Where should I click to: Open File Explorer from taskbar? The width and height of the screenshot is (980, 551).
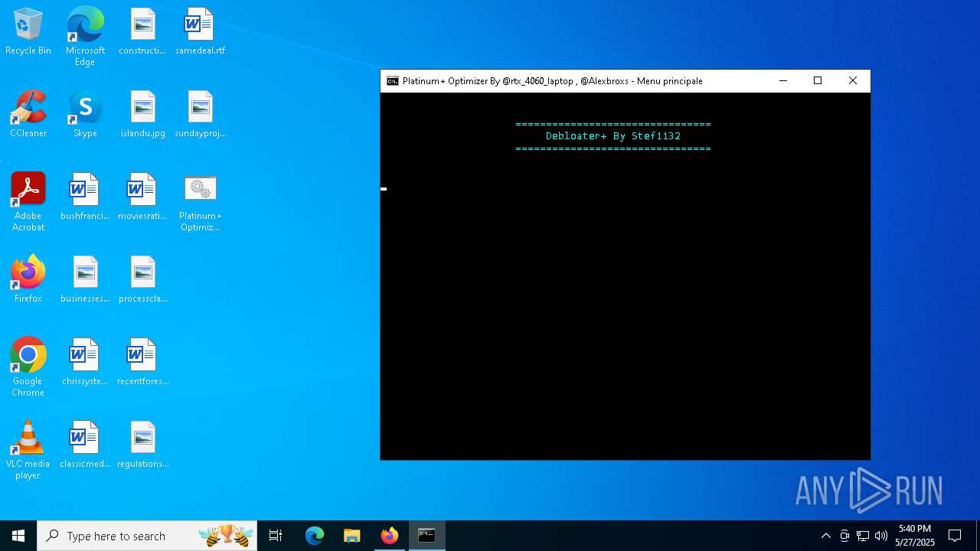pos(351,536)
